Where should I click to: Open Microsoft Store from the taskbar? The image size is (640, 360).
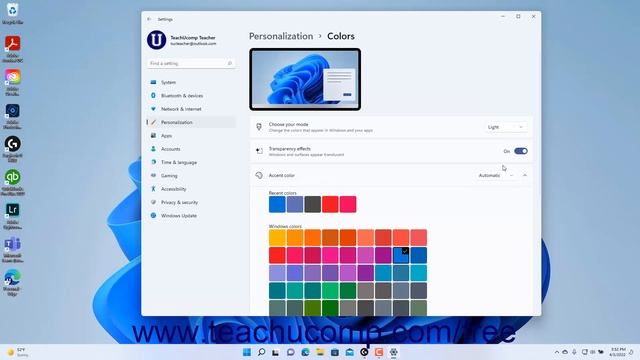(x=335, y=352)
